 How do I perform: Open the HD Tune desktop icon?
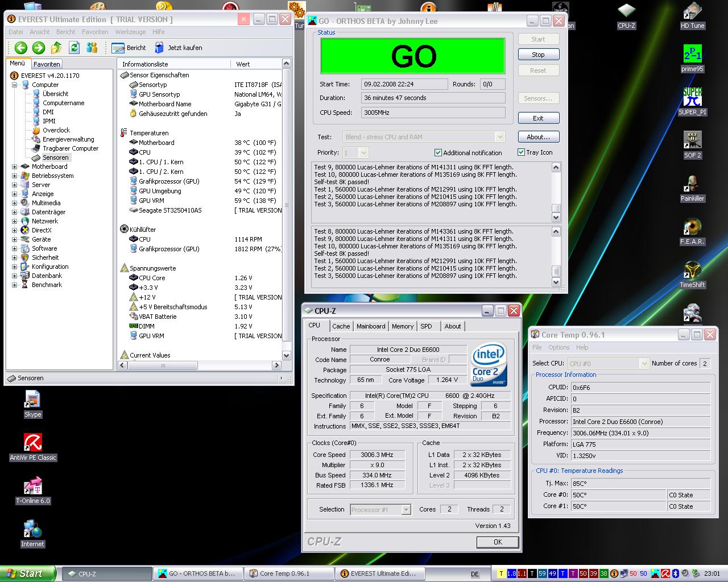click(x=692, y=16)
